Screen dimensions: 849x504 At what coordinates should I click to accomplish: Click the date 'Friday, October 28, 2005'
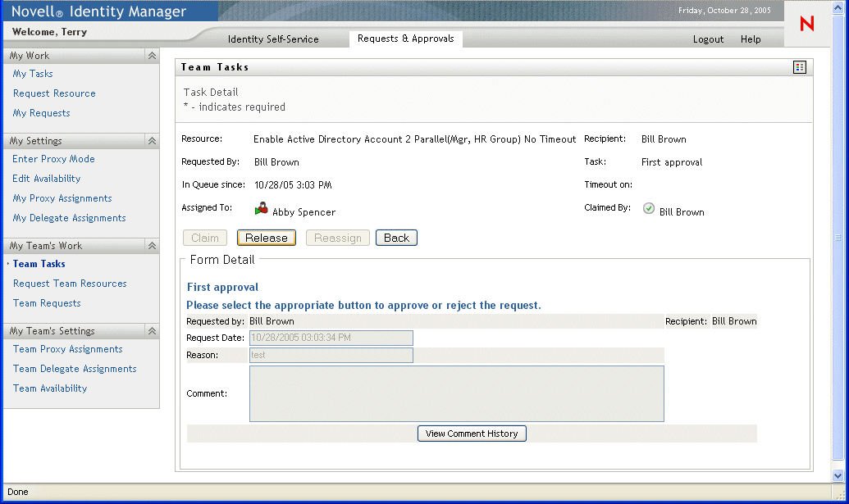(x=724, y=11)
